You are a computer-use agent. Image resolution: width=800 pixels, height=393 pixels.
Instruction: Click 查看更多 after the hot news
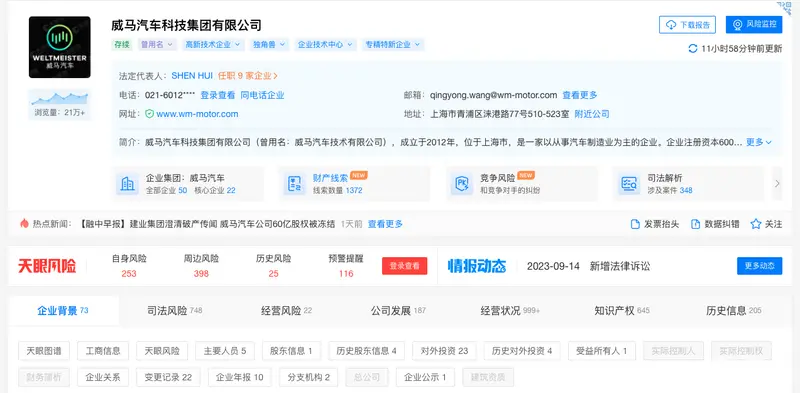[x=385, y=224]
